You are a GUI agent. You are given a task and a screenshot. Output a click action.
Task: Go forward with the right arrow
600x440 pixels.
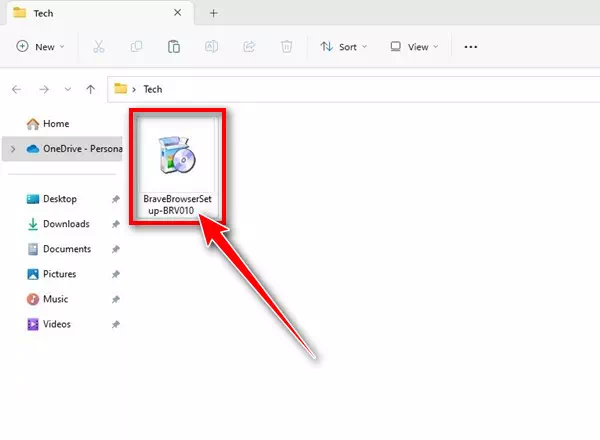click(44, 90)
